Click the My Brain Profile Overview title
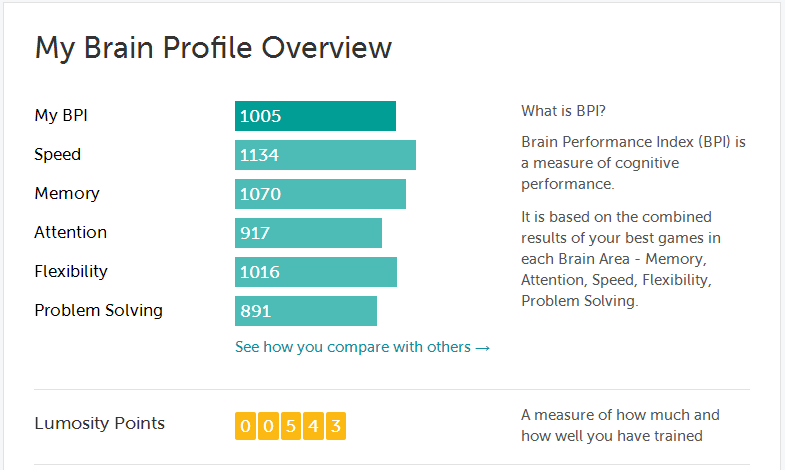Viewport: 785px width, 470px height. click(x=213, y=48)
